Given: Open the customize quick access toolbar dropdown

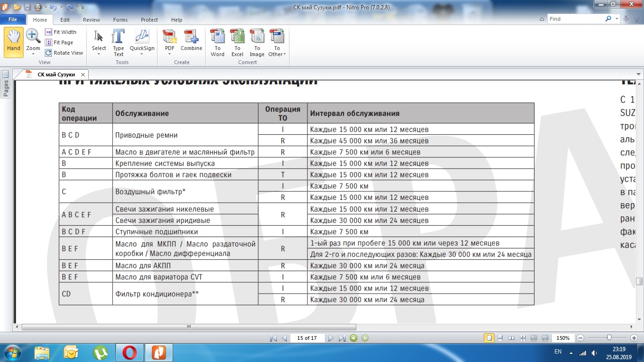Looking at the screenshot, I should (x=83, y=7).
